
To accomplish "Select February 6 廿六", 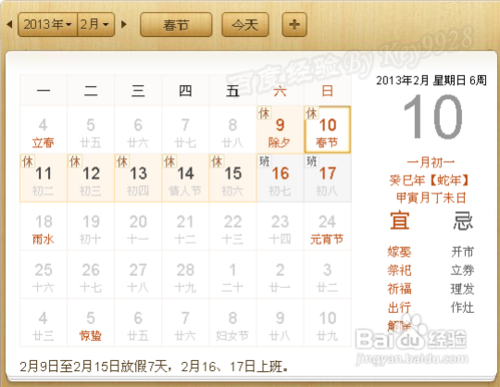I will pyautogui.click(x=138, y=130).
